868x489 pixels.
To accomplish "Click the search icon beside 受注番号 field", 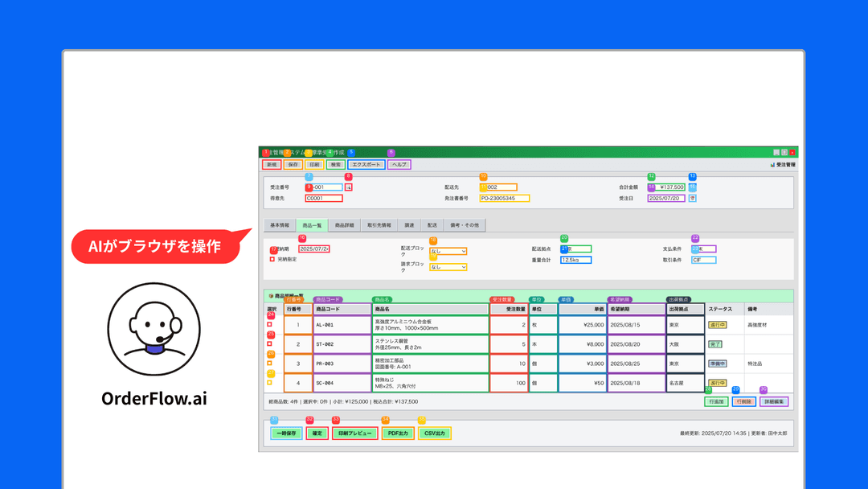I will coord(349,187).
